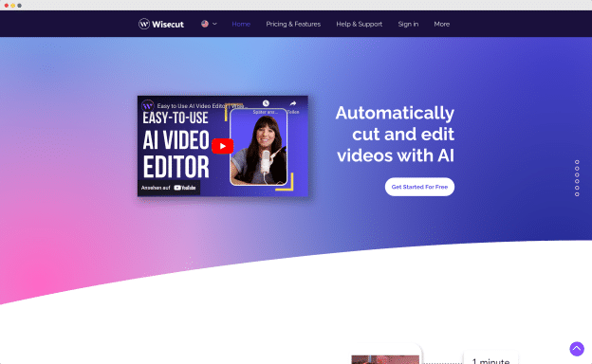Click the Automatically cut and edit headline
Viewport: 592px width, 364px height.
395,134
